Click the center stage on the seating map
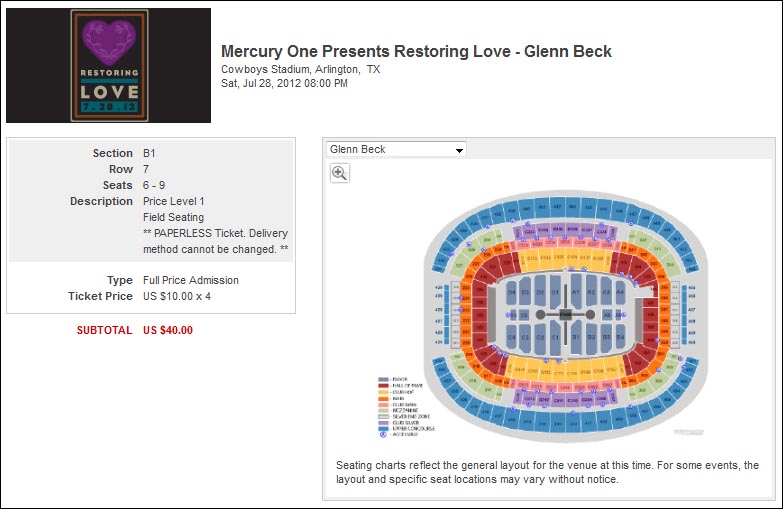The image size is (783, 509). tap(565, 315)
